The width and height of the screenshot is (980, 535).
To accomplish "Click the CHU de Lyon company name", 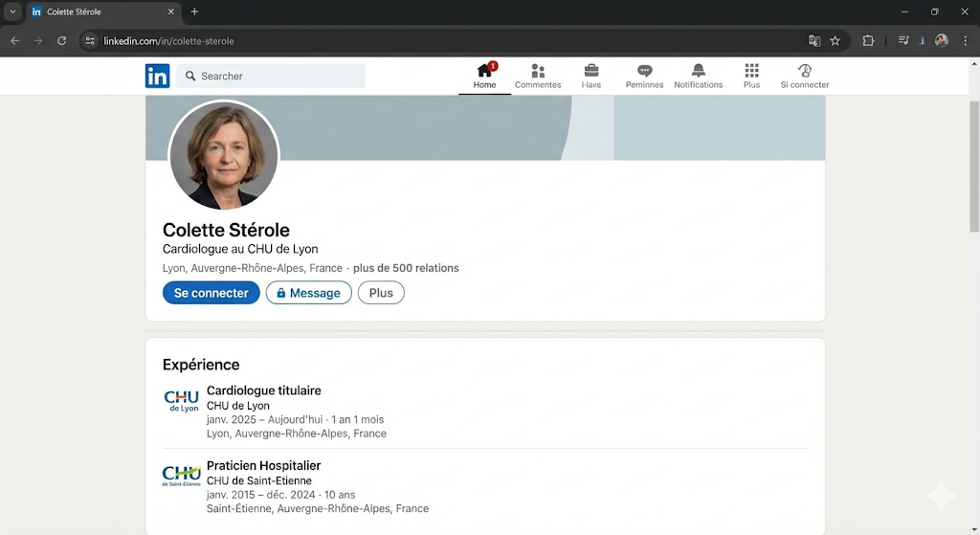I will pos(238,406).
